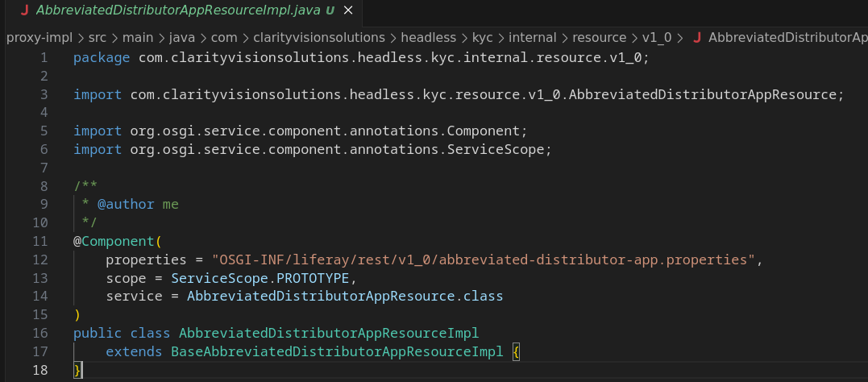Click the closing brace on line 18

point(77,370)
